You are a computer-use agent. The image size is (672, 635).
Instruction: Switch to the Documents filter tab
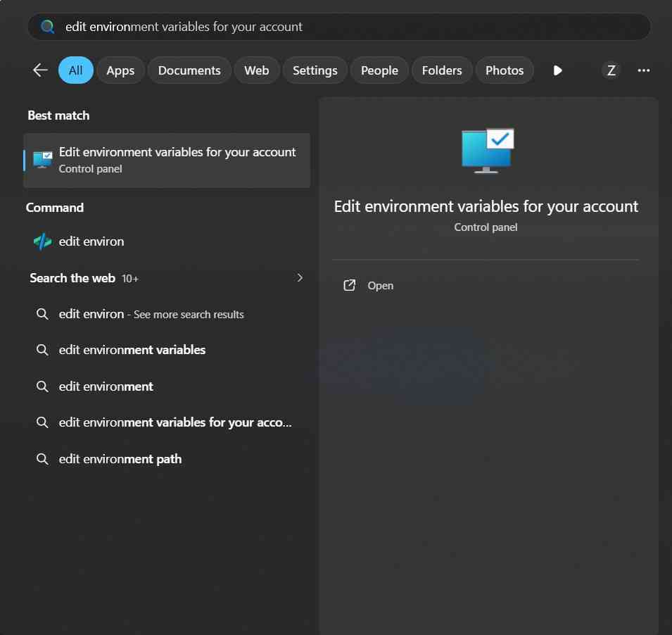(189, 70)
